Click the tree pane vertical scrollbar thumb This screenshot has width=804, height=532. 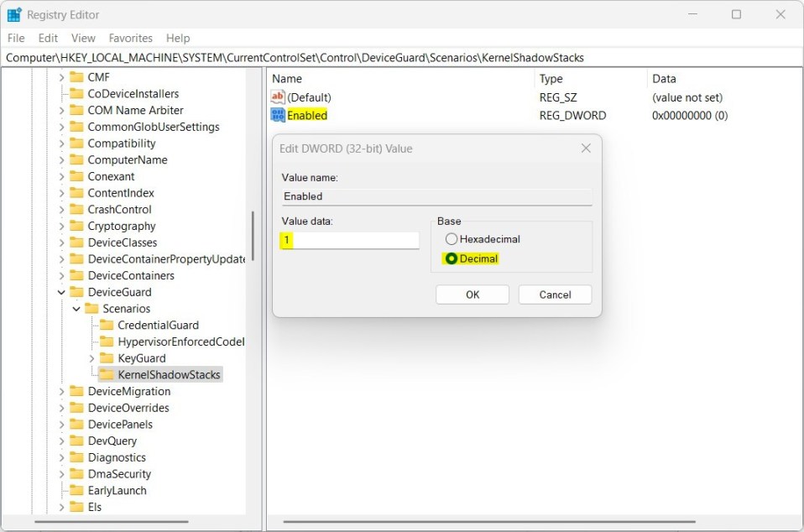[x=253, y=237]
